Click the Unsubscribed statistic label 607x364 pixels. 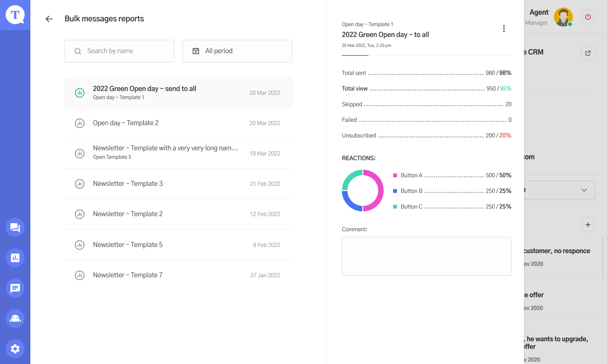click(359, 136)
